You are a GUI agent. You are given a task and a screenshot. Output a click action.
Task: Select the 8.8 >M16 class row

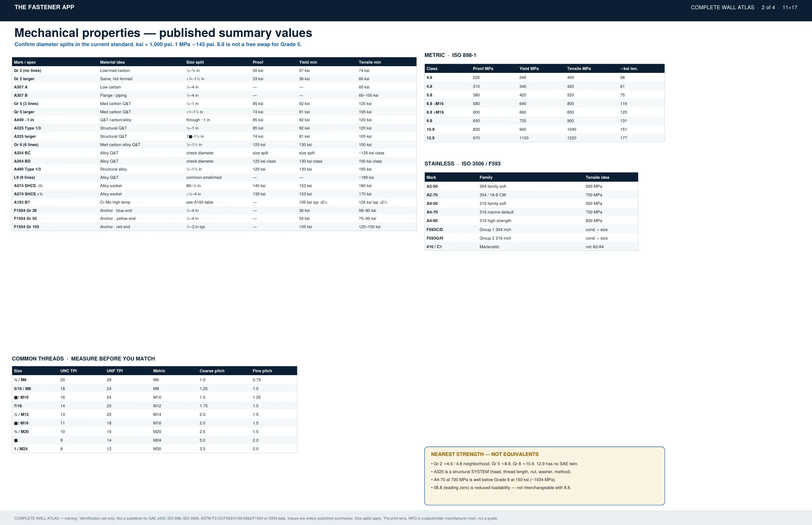(545, 112)
